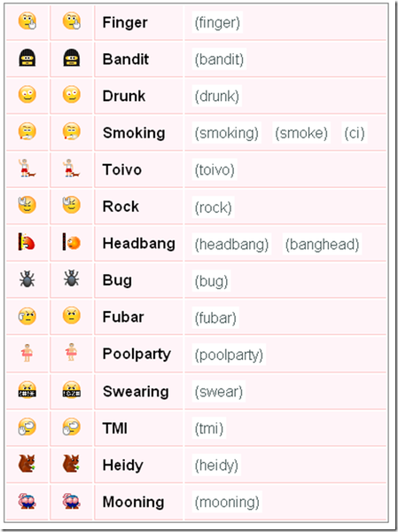The height and width of the screenshot is (532, 398).
Task: Pick the second-column Bug icon
Action: tap(72, 278)
